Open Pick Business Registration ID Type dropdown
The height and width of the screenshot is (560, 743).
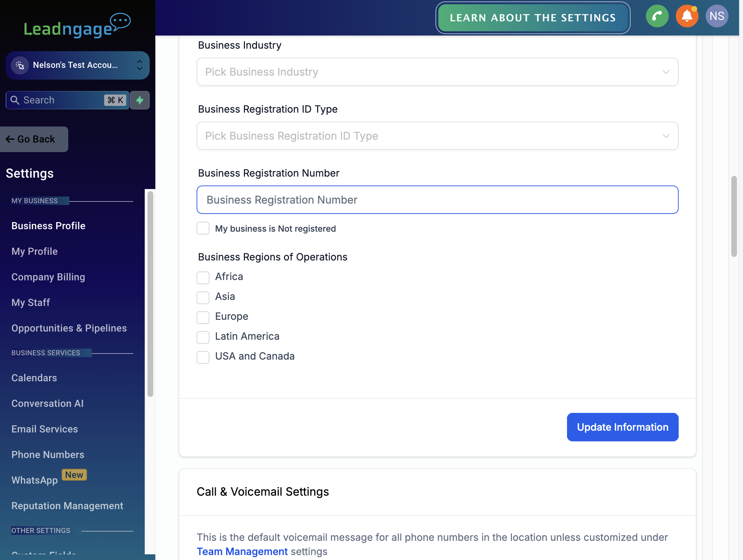point(437,136)
